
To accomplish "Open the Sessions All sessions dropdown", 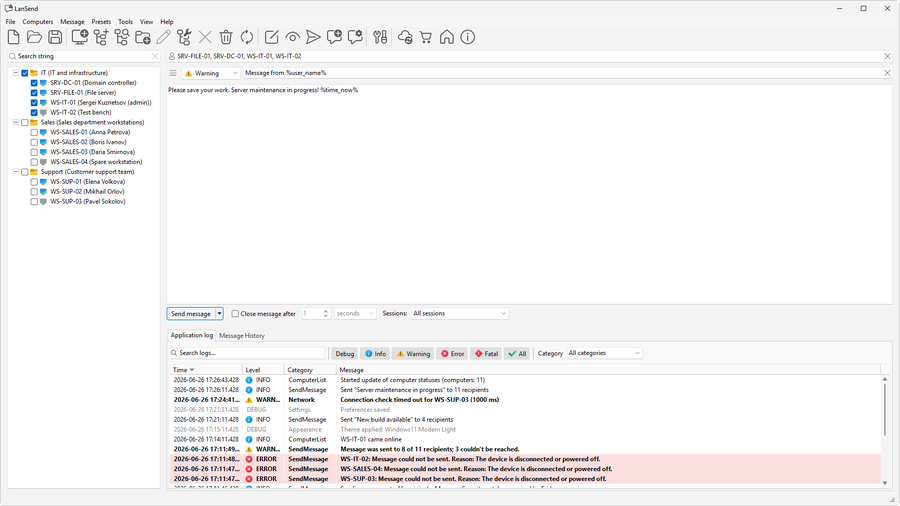I will click(x=459, y=314).
